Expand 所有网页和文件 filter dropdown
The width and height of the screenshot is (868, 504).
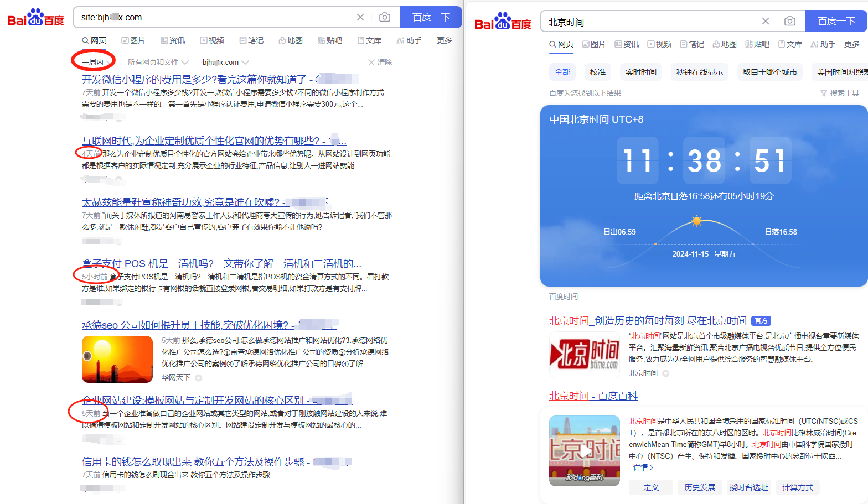click(x=158, y=62)
